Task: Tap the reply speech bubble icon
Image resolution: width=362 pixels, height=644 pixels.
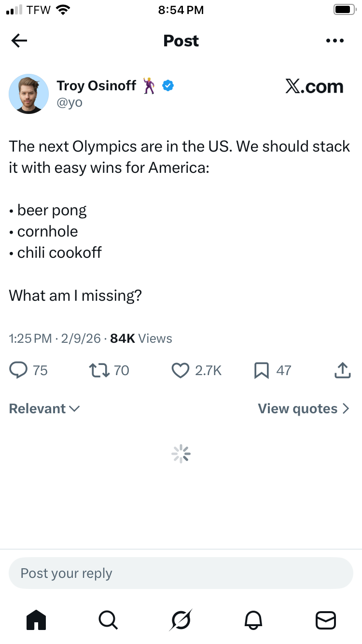Action: pos(19,370)
